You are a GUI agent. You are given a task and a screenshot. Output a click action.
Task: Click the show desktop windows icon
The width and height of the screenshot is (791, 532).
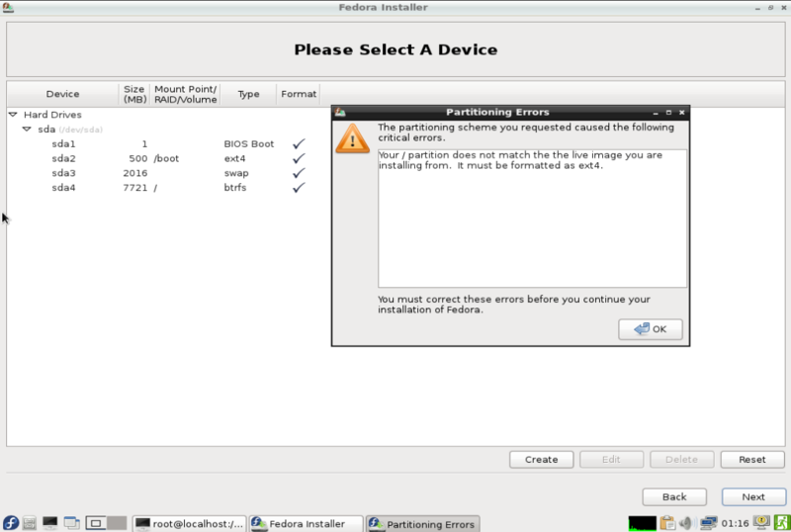(x=71, y=523)
